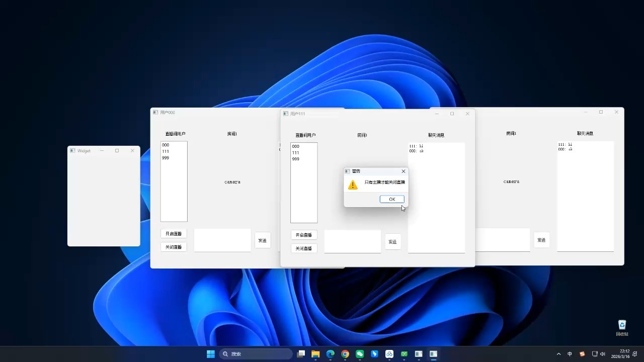Select the 回收站 Recycle Bin desktop icon
Image resolution: width=644 pixels, height=362 pixels.
tap(622, 328)
